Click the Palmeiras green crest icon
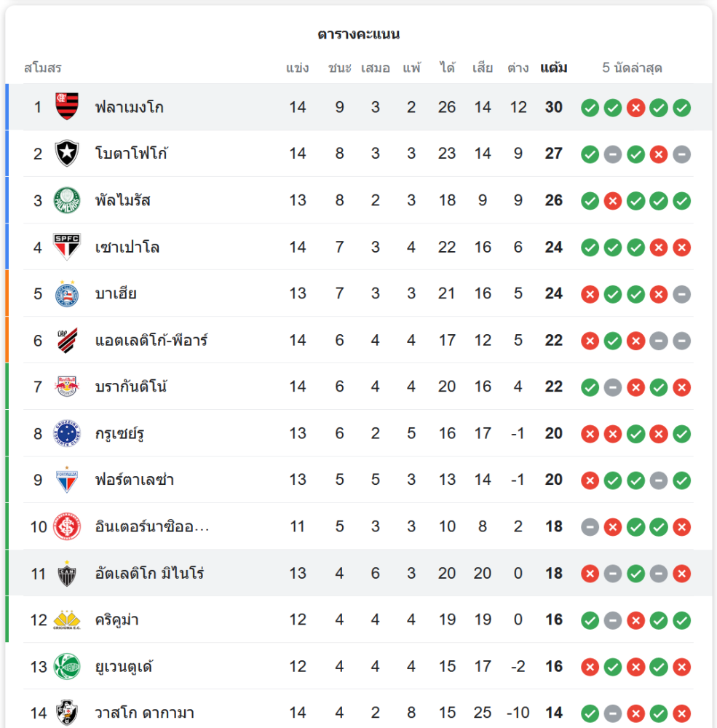The height and width of the screenshot is (728, 717). pos(67,200)
